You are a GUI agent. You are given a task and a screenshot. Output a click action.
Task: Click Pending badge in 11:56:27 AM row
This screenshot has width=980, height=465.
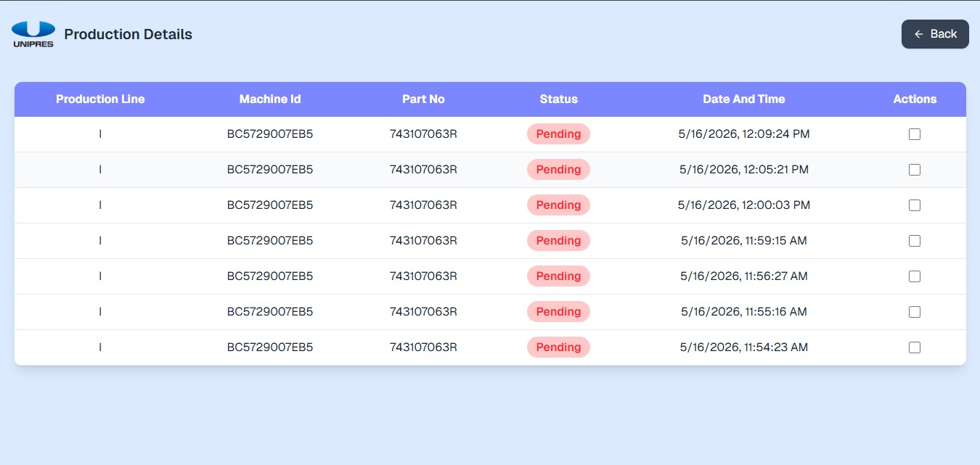(558, 276)
